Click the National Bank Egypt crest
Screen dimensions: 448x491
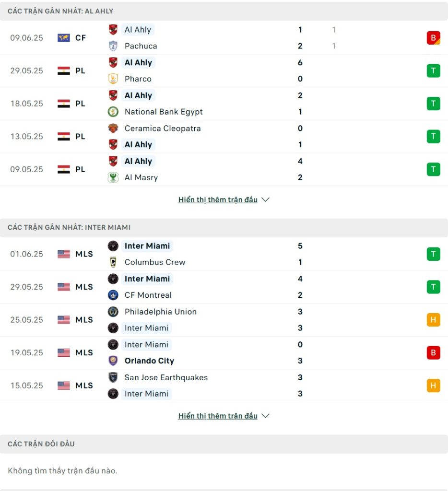click(113, 112)
